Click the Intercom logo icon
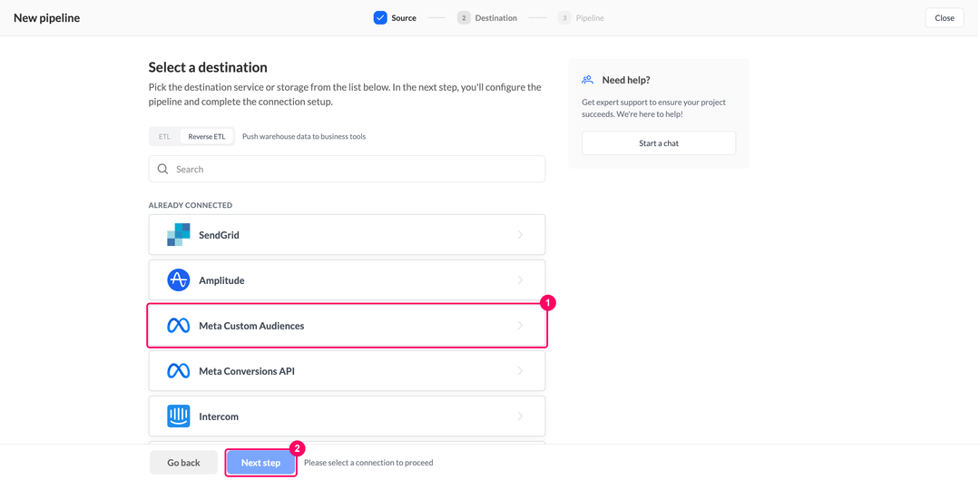 pyautogui.click(x=178, y=416)
